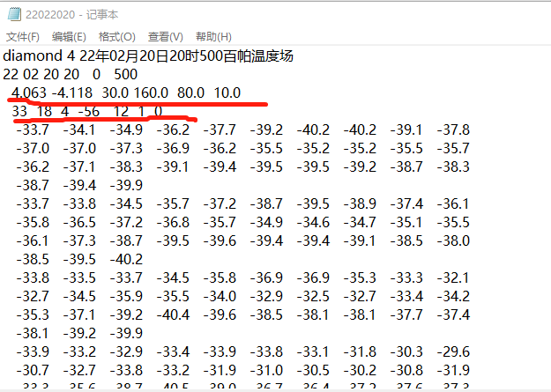Open the 格式(O) menu
Image resolution: width=551 pixels, height=392 pixels.
pos(116,36)
